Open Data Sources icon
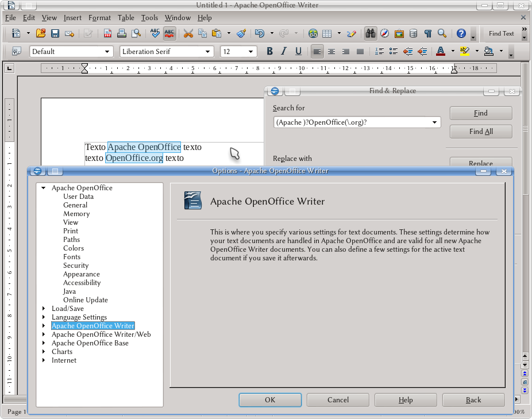532x419 pixels. (x=413, y=33)
